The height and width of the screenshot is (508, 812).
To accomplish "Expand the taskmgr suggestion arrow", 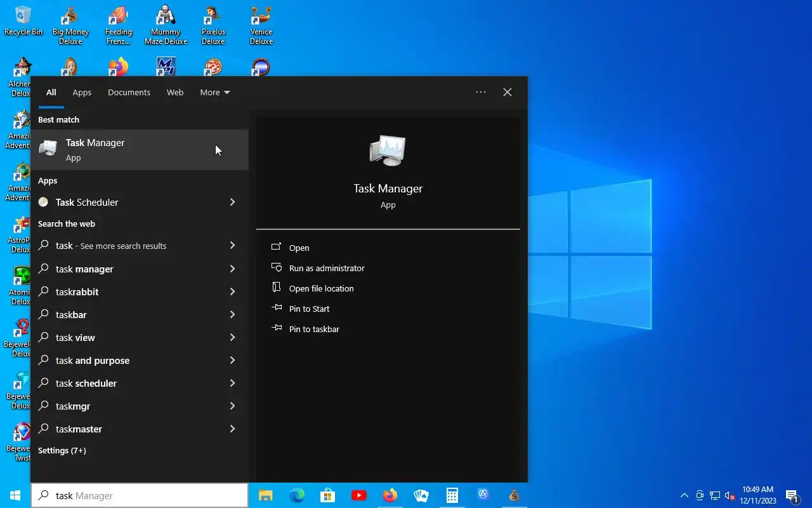I will click(x=233, y=406).
